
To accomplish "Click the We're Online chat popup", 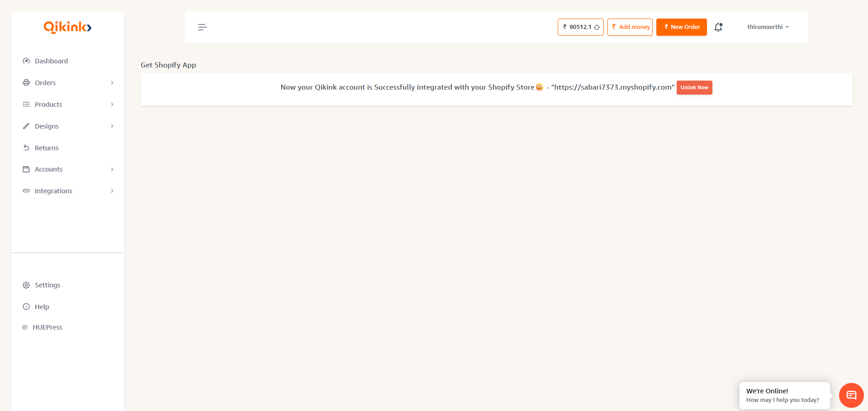I will point(784,395).
